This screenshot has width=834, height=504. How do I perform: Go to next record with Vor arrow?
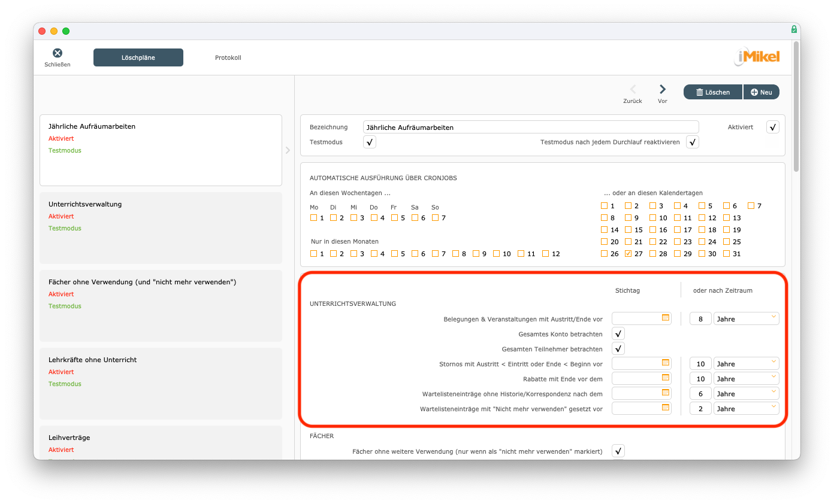point(663,90)
